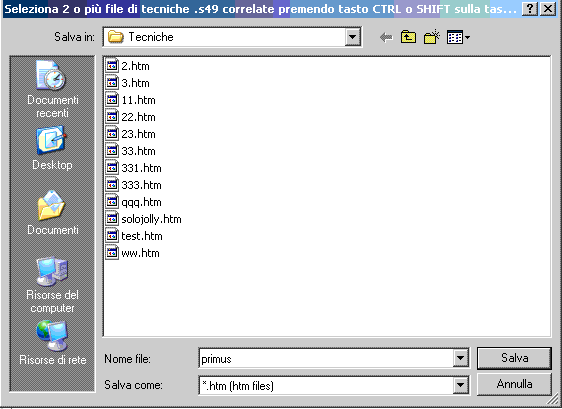This screenshot has width=562, height=409.
Task: Click the Nome file text field
Action: tap(326, 358)
